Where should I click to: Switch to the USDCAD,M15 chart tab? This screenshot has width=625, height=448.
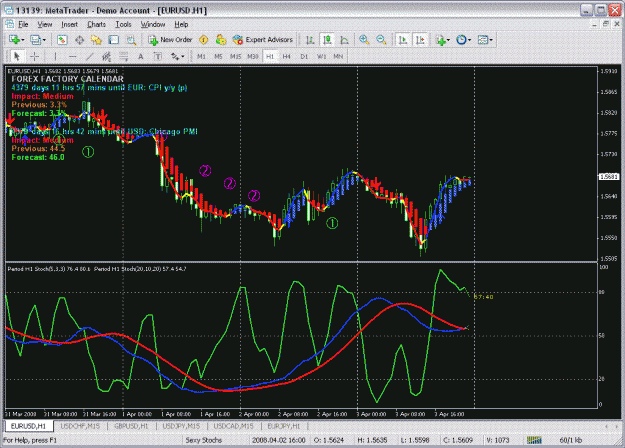click(x=234, y=426)
